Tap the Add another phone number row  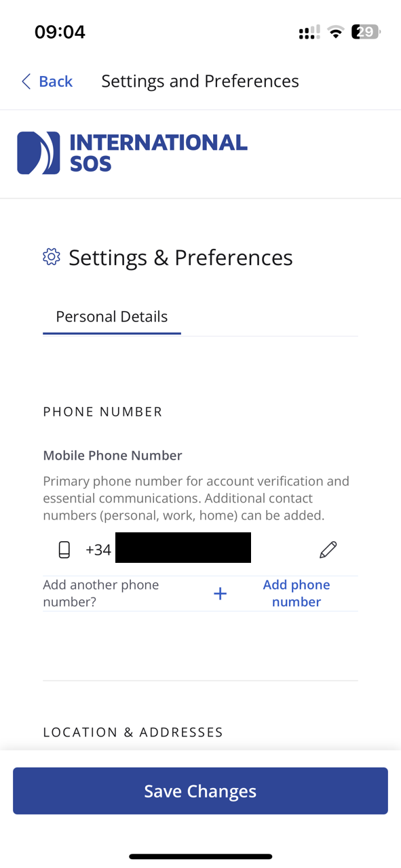(100, 593)
